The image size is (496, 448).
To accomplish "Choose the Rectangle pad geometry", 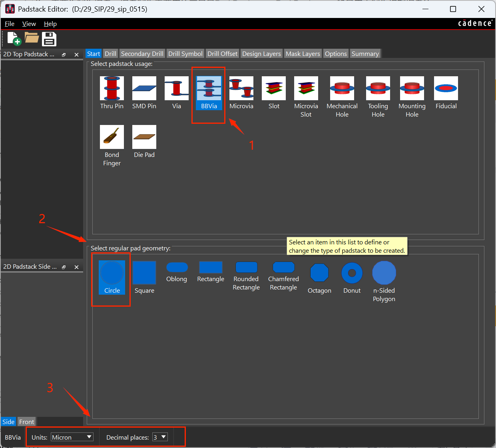I will 211,272.
